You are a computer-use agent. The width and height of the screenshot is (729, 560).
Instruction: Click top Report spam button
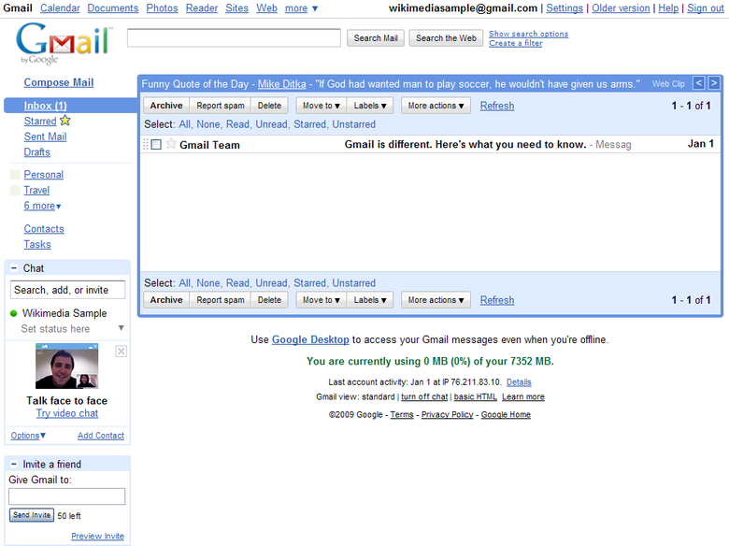click(221, 106)
